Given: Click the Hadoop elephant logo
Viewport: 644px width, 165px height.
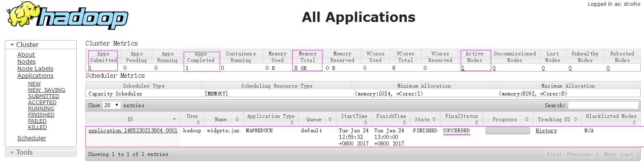Looking at the screenshot, I should [x=67, y=15].
